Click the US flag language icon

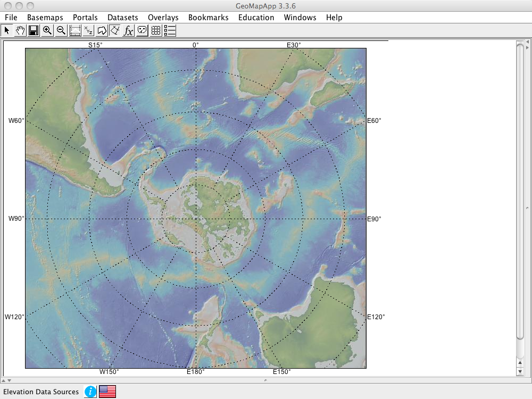[x=107, y=392]
